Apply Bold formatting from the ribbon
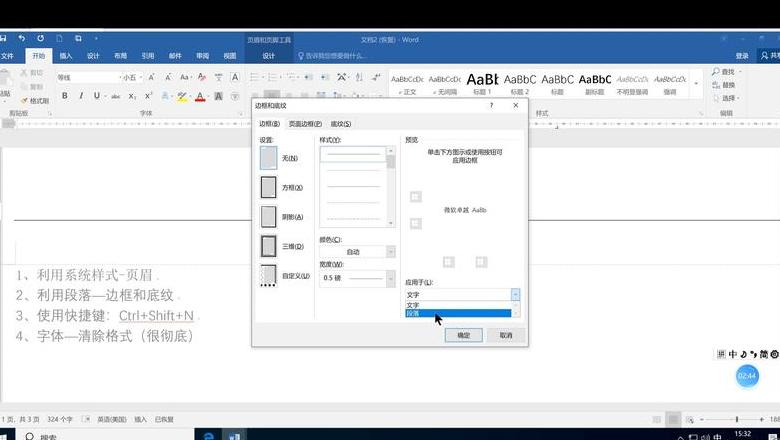Viewport: 780px width, 440px height. point(65,95)
